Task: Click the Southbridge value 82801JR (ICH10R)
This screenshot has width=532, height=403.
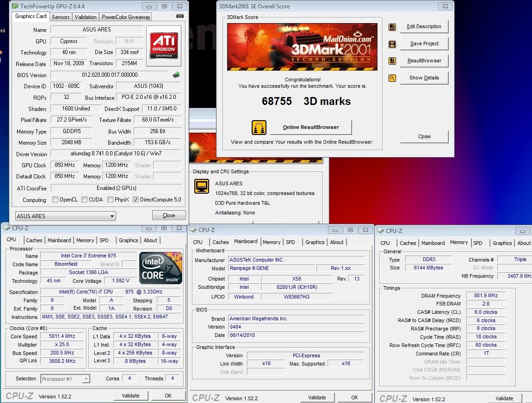Action: (x=297, y=287)
